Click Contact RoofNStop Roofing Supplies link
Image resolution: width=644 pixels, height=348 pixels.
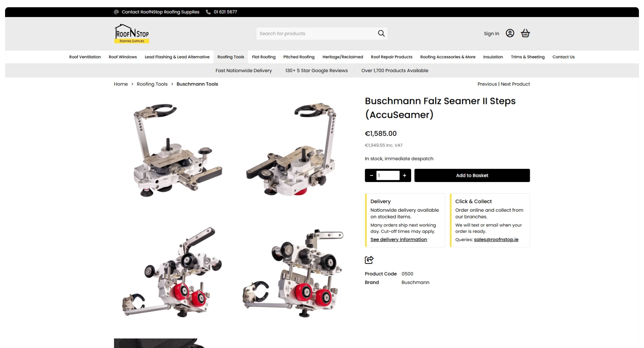click(x=161, y=12)
